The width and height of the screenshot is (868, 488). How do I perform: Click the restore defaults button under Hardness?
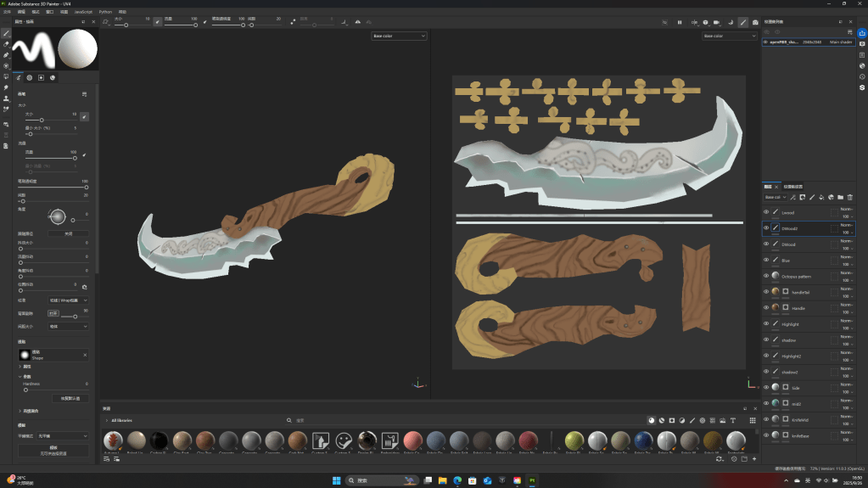(x=70, y=398)
